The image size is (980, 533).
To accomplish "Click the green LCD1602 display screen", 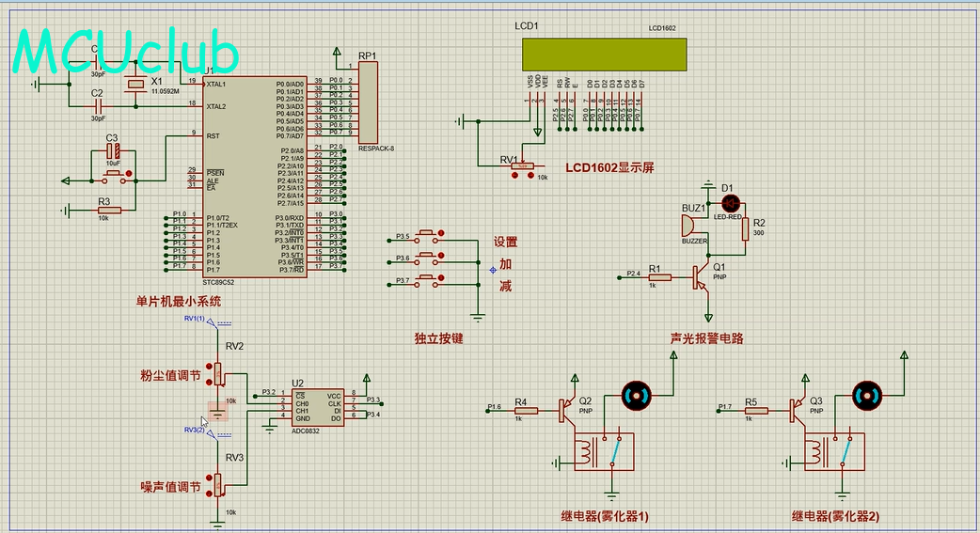I will pyautogui.click(x=605, y=54).
